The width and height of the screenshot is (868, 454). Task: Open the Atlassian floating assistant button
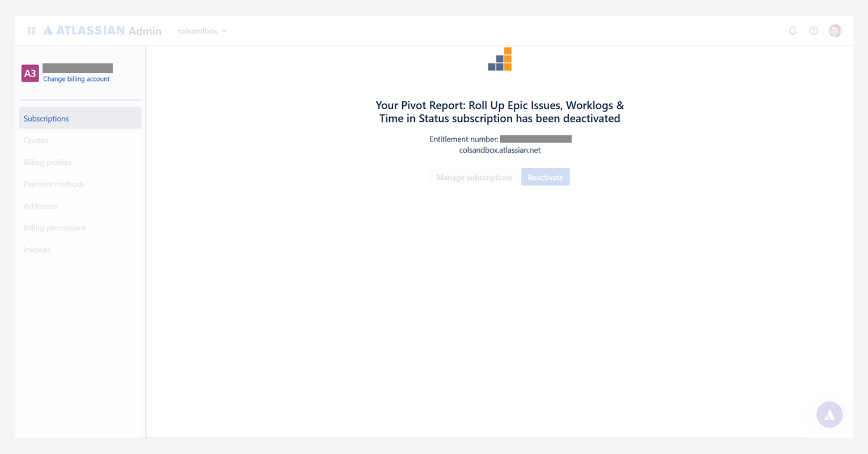[x=829, y=414]
